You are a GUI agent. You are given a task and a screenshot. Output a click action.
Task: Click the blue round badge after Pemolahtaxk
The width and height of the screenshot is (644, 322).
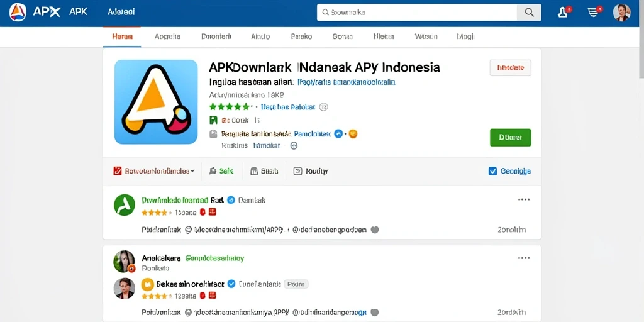[x=338, y=133]
